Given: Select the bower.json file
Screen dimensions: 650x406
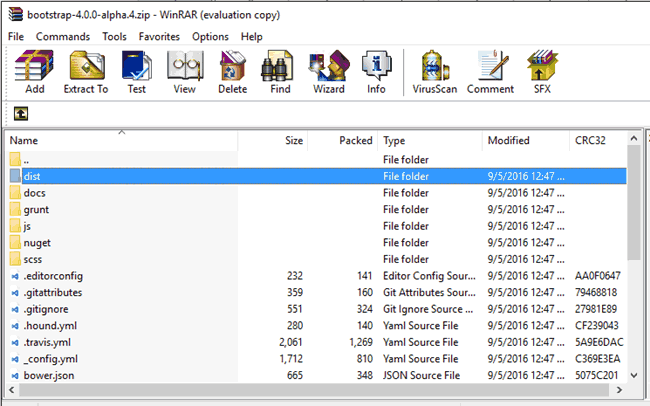Looking at the screenshot, I should pos(49,375).
